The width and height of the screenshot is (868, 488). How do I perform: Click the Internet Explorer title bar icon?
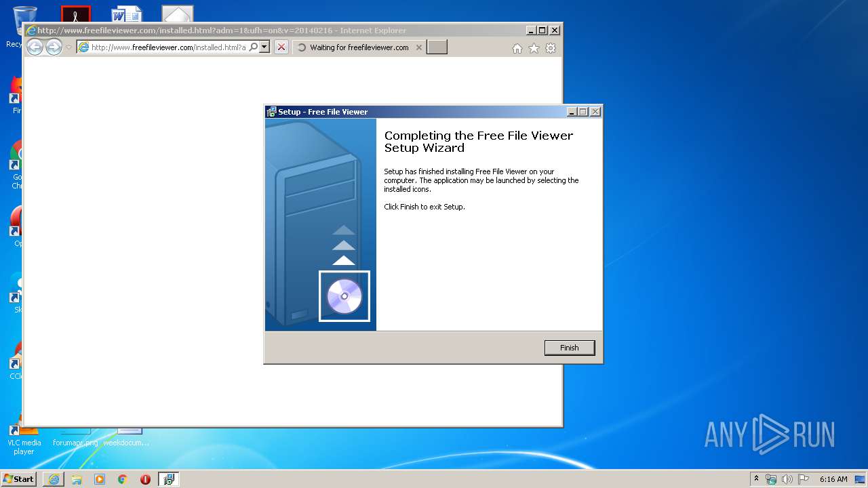(31, 30)
